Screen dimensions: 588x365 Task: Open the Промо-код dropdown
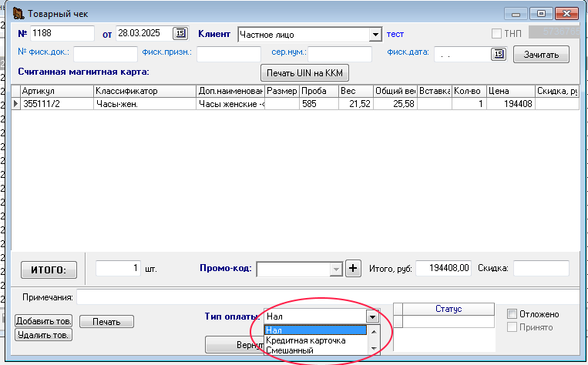[335, 269]
